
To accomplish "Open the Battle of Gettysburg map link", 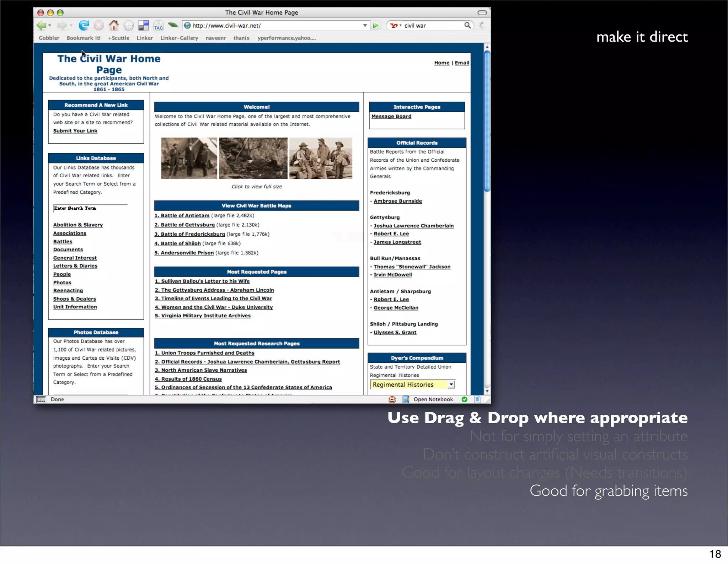I will coord(184,225).
